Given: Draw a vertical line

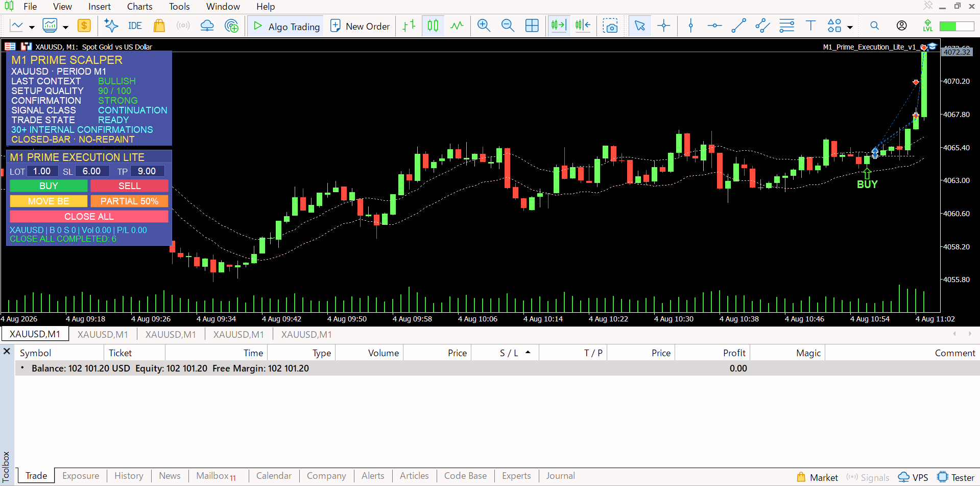Looking at the screenshot, I should tap(691, 26).
